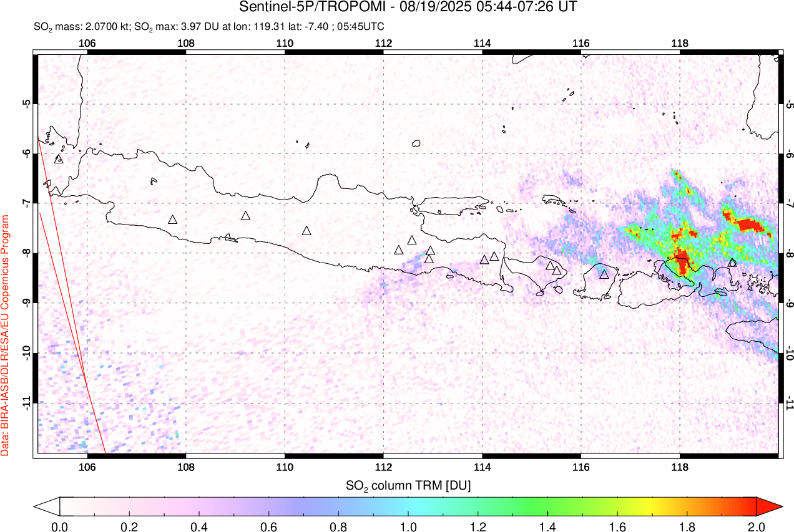Screen dimensions: 794x532
Task: Click the colorbar tick label '0.8'
Action: coord(338,526)
